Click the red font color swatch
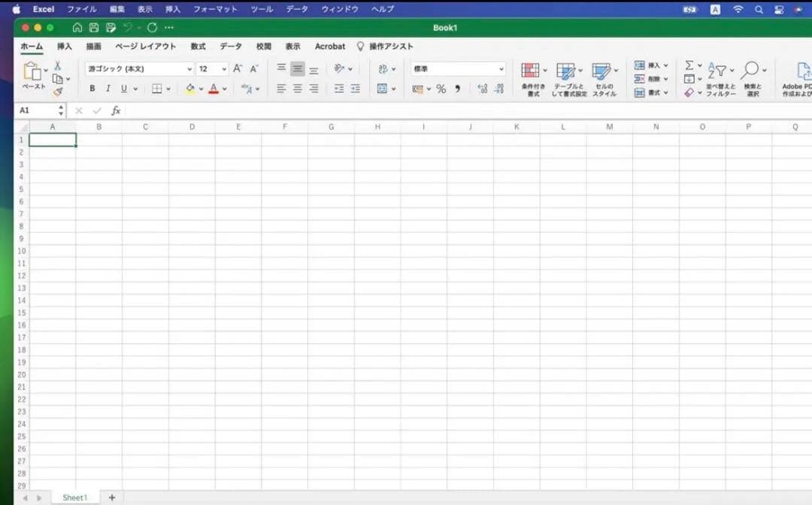 click(214, 89)
